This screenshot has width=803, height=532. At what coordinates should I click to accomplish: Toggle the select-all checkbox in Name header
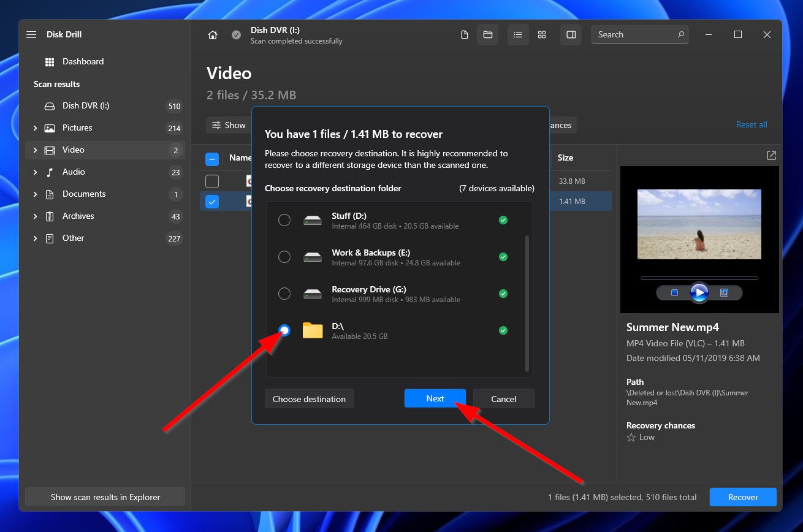tap(212, 159)
